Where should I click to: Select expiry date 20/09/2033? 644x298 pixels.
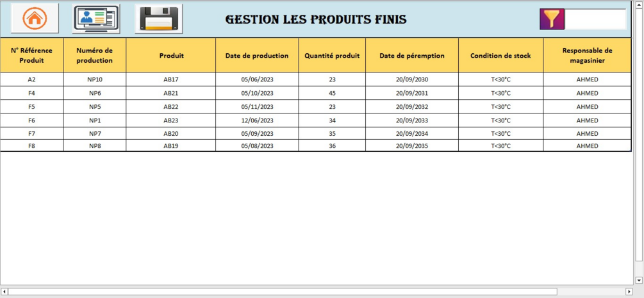(412, 120)
